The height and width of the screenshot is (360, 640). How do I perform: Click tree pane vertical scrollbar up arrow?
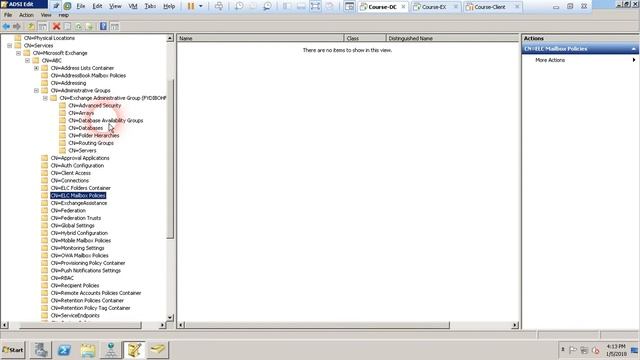(x=170, y=38)
